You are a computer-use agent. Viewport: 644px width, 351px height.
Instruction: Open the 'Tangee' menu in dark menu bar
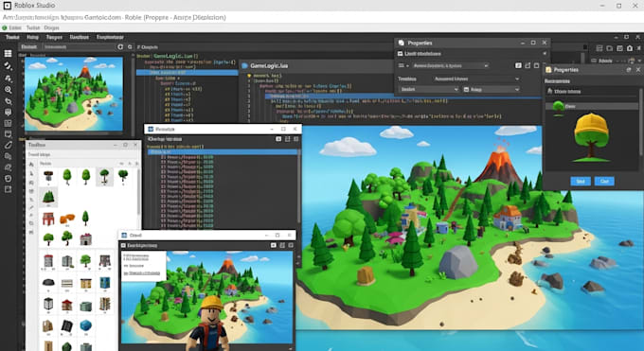pyautogui.click(x=54, y=37)
